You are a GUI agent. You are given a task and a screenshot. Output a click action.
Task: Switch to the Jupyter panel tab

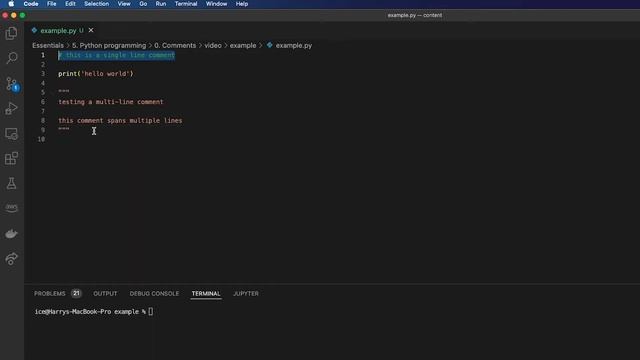click(246, 293)
